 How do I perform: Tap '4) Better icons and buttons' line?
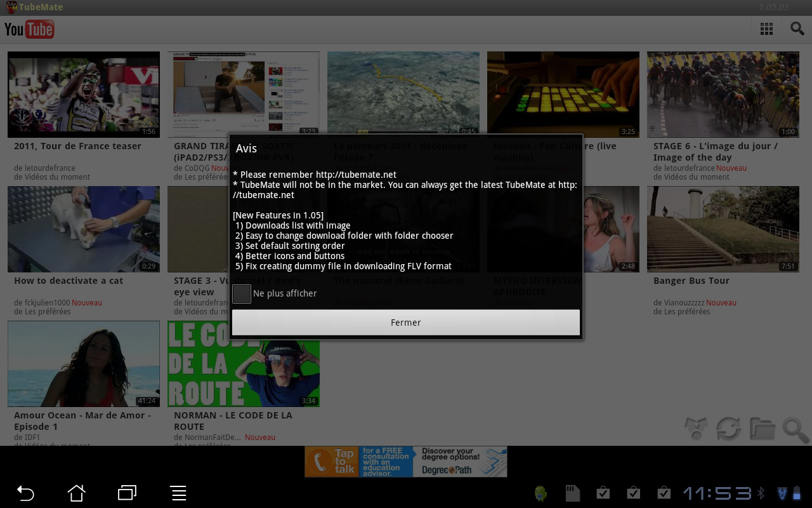click(x=290, y=256)
